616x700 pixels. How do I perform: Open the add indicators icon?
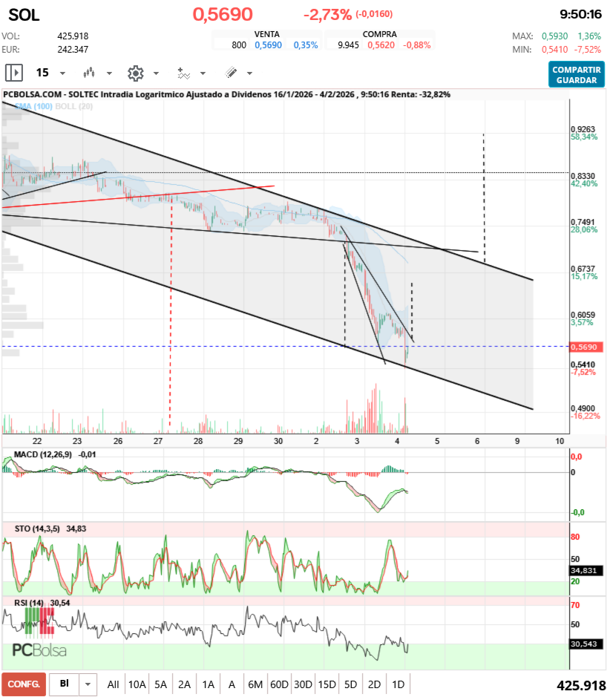(183, 73)
